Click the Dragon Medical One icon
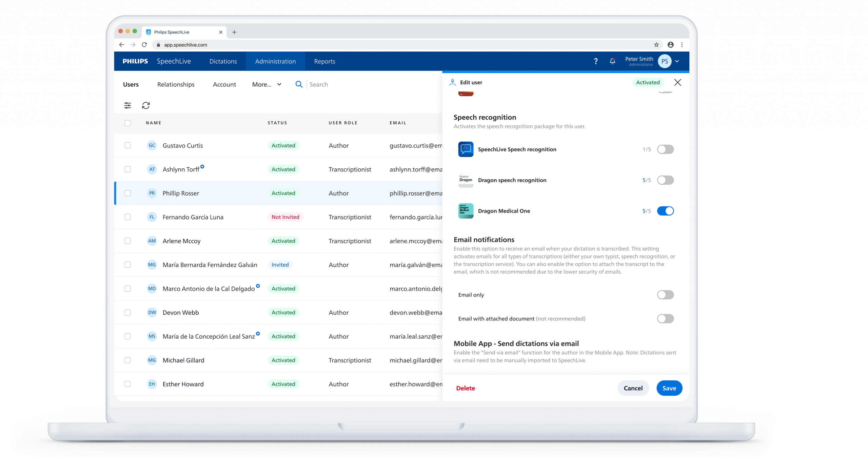 click(x=466, y=211)
